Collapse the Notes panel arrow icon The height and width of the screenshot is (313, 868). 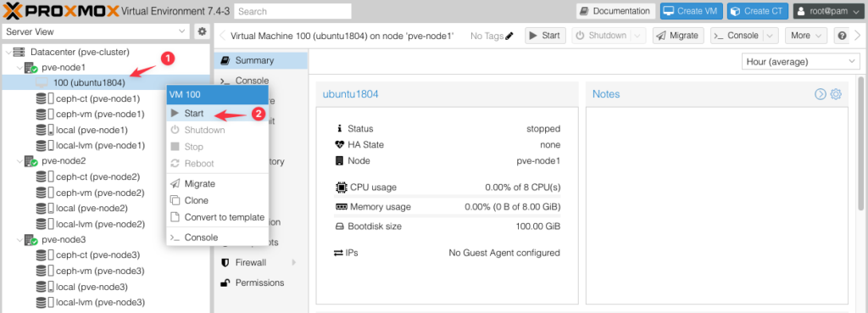[x=821, y=94]
